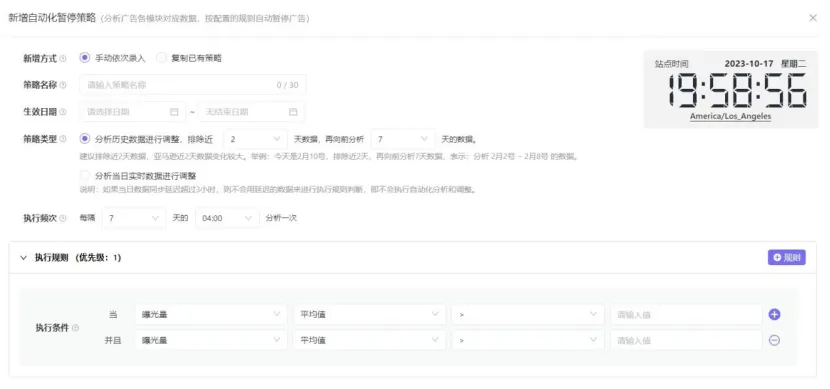The image size is (830, 389).
Task: Click the 星期二 weekday text
Action: click(x=793, y=64)
